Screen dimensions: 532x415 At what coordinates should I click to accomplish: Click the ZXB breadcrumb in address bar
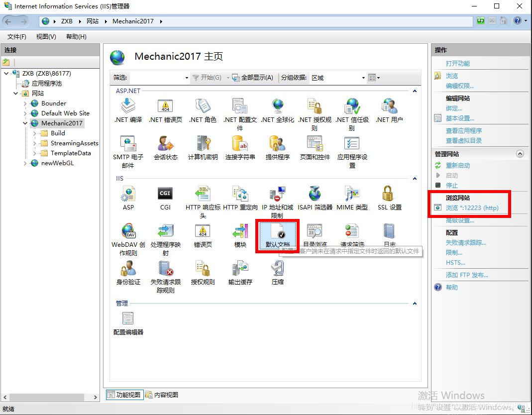tap(67, 21)
